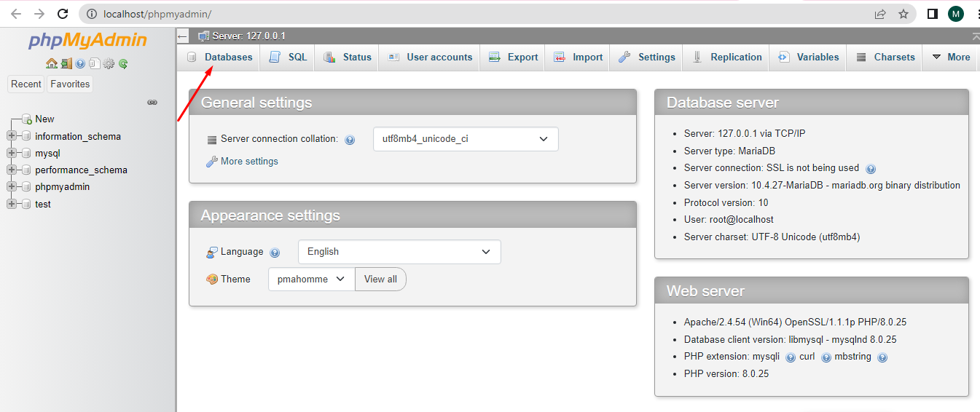Expand the mysql tree node
This screenshot has width=980, height=412.
[x=11, y=153]
